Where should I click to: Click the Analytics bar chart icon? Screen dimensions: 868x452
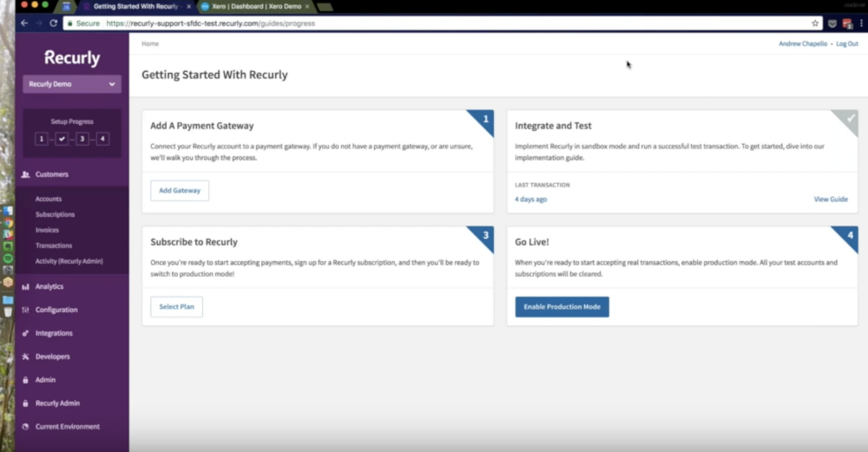tap(25, 286)
